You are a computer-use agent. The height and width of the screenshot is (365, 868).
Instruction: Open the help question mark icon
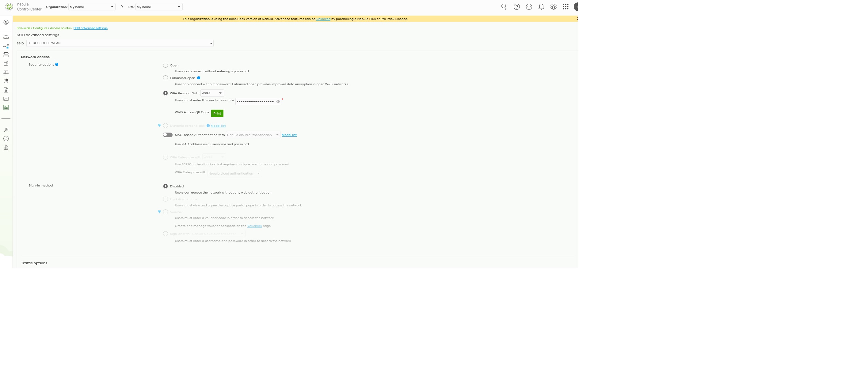pyautogui.click(x=516, y=7)
